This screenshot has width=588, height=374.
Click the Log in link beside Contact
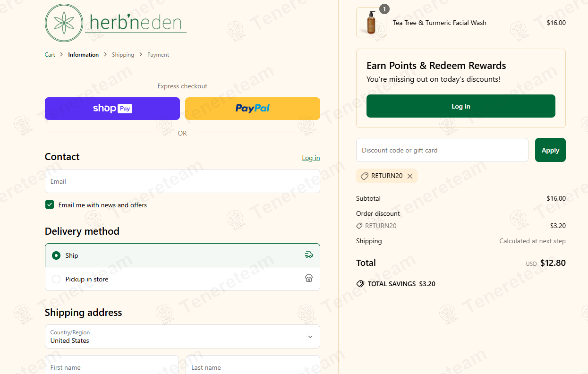[x=311, y=158]
